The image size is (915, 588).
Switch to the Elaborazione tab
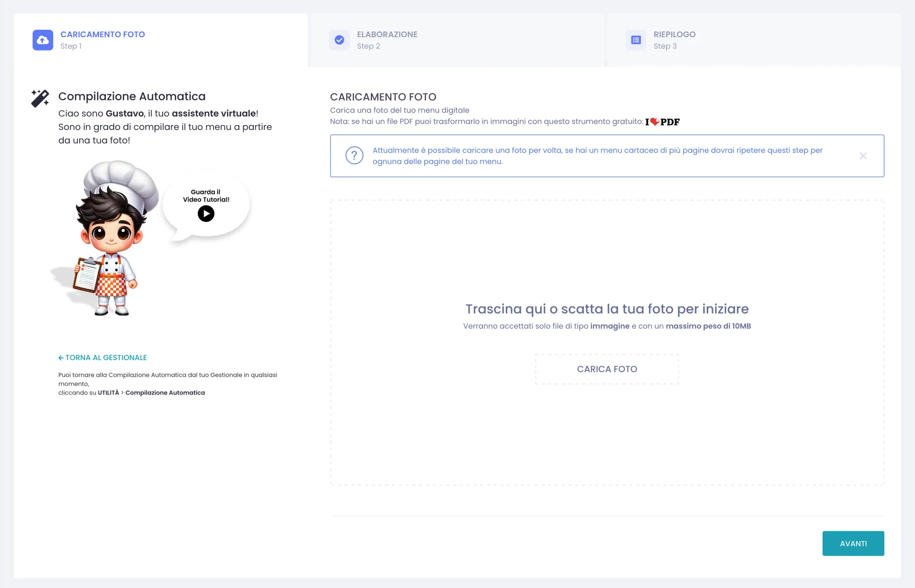tap(457, 40)
